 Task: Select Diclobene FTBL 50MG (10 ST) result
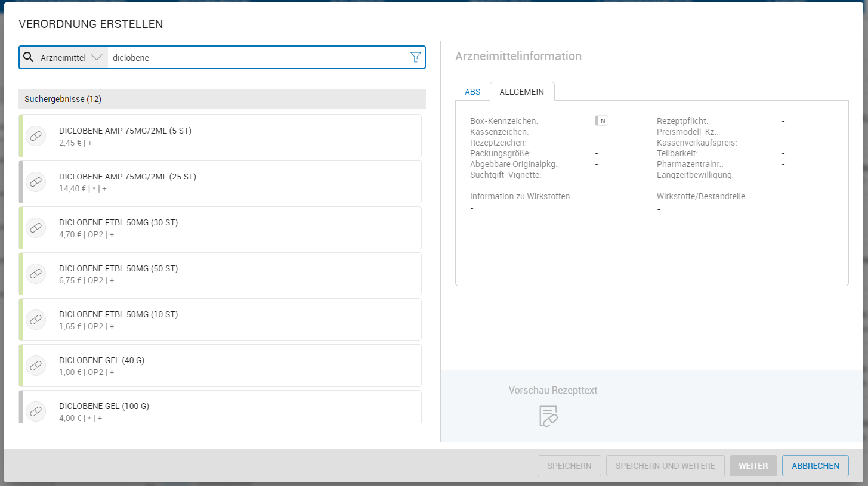pyautogui.click(x=227, y=320)
